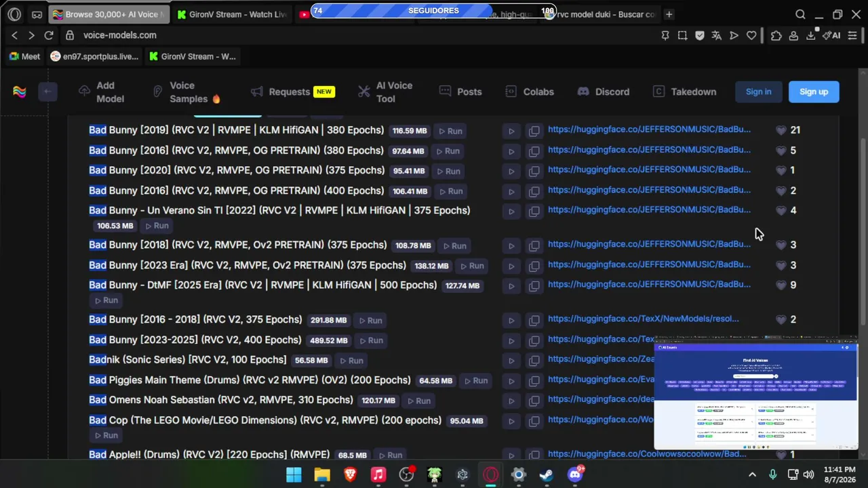The image size is (868, 488).
Task: Like the Bad Bunny DtMF [2025 Era] model
Action: (781, 285)
